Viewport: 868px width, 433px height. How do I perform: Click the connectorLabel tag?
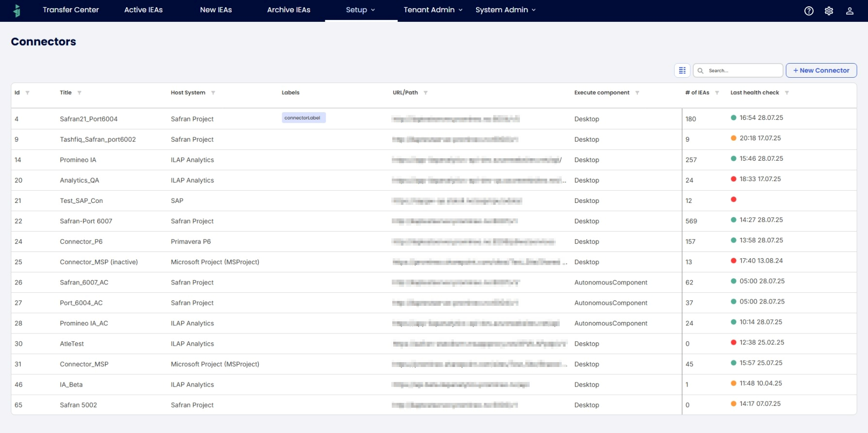click(x=303, y=117)
